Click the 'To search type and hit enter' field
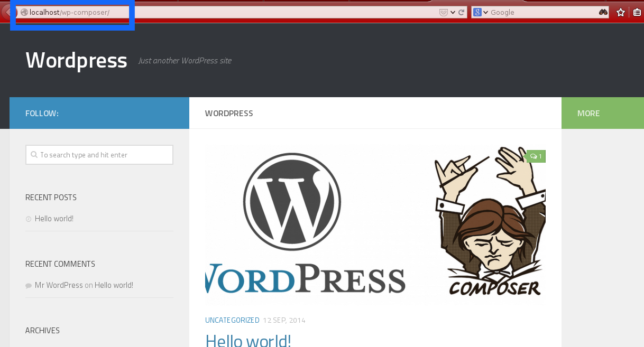The height and width of the screenshot is (347, 644). coord(99,155)
